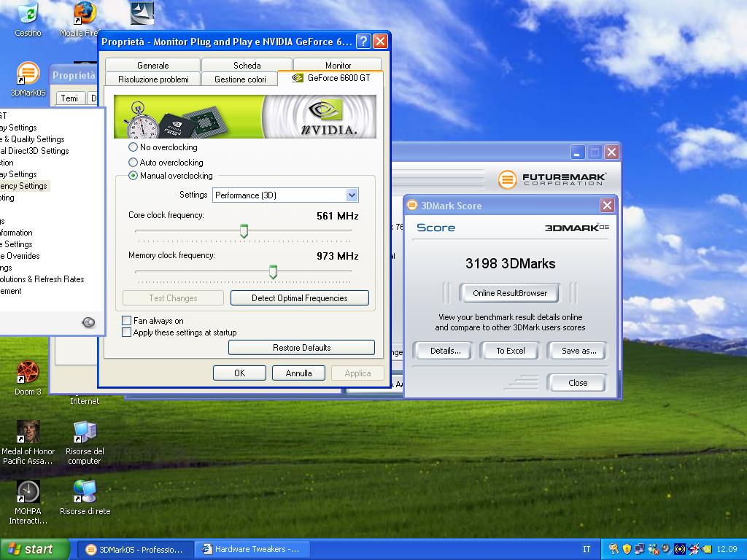747x560 pixels.
Task: Click the Core clock frequency slider handle
Action: pos(244,231)
